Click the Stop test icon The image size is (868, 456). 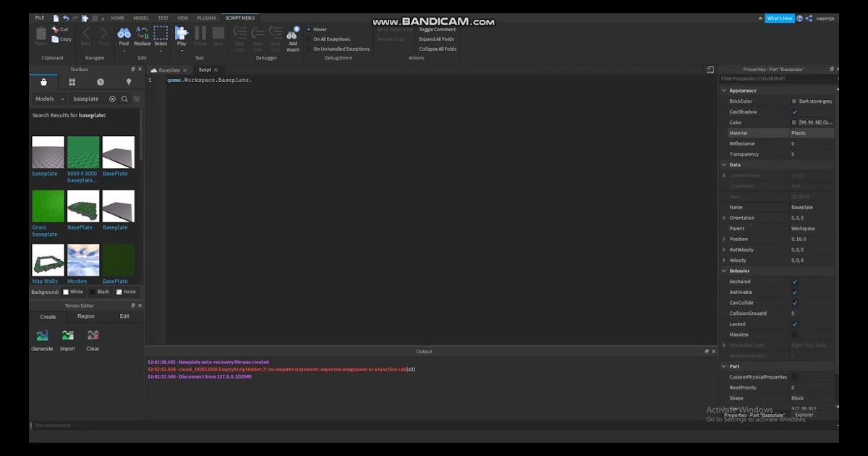[x=218, y=33]
